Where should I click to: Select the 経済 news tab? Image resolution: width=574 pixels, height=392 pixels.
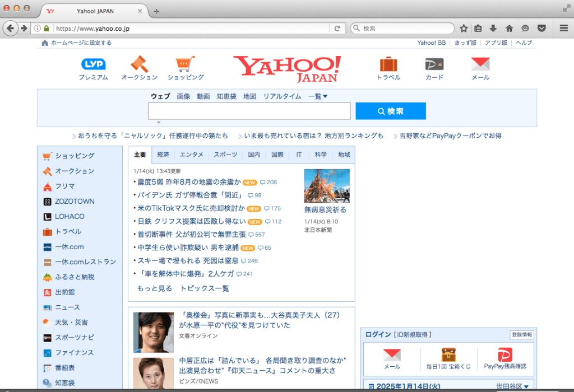[x=163, y=155]
